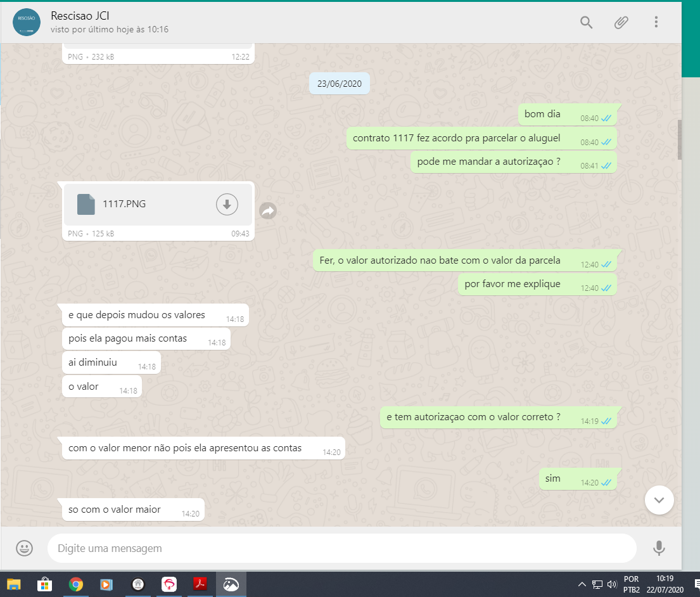Open the attachment paperclip menu
Screen dimensions: 700x597
click(x=621, y=23)
